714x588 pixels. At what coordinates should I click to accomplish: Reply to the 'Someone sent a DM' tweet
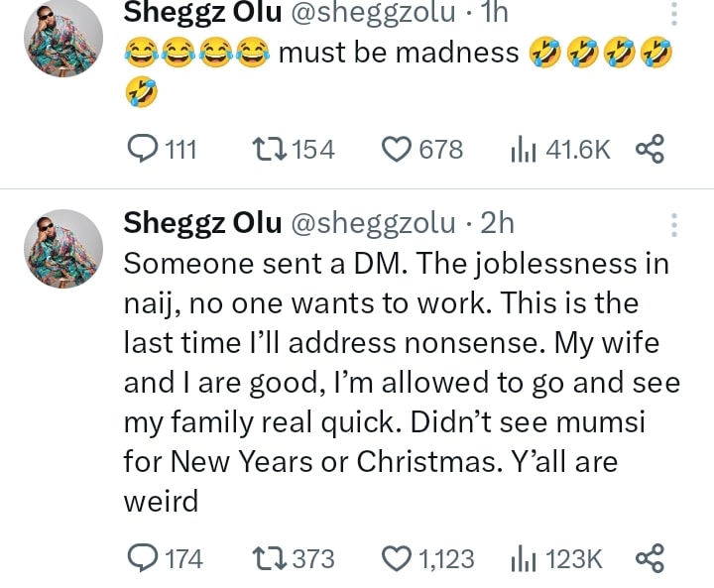pos(146,558)
